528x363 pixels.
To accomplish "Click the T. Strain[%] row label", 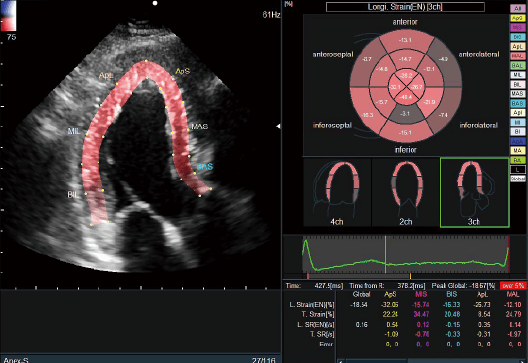I will tap(318, 315).
